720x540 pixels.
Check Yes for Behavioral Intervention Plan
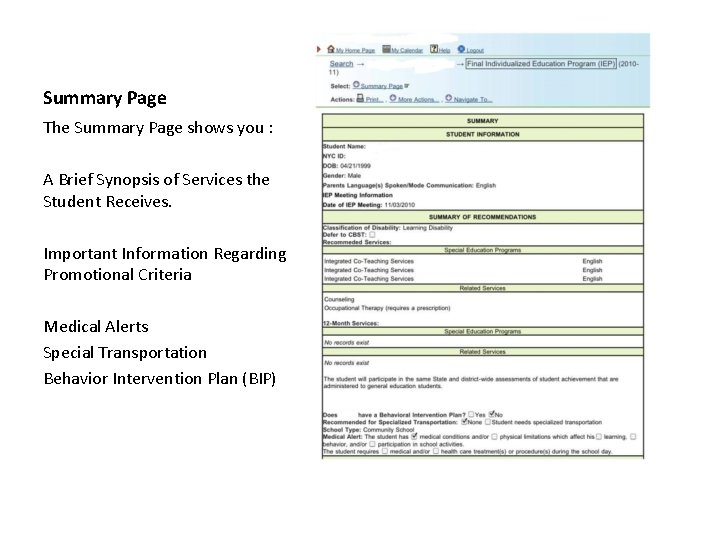pyautogui.click(x=471, y=414)
